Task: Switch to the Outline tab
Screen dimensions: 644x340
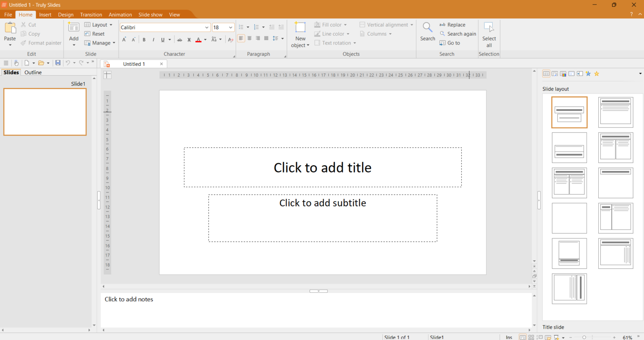Action: [x=33, y=73]
